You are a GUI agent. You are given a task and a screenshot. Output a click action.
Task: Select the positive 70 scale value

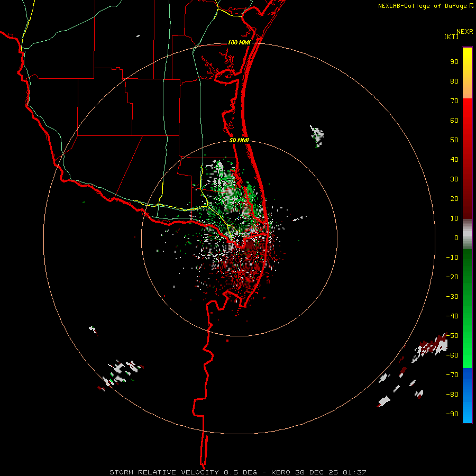tap(454, 101)
